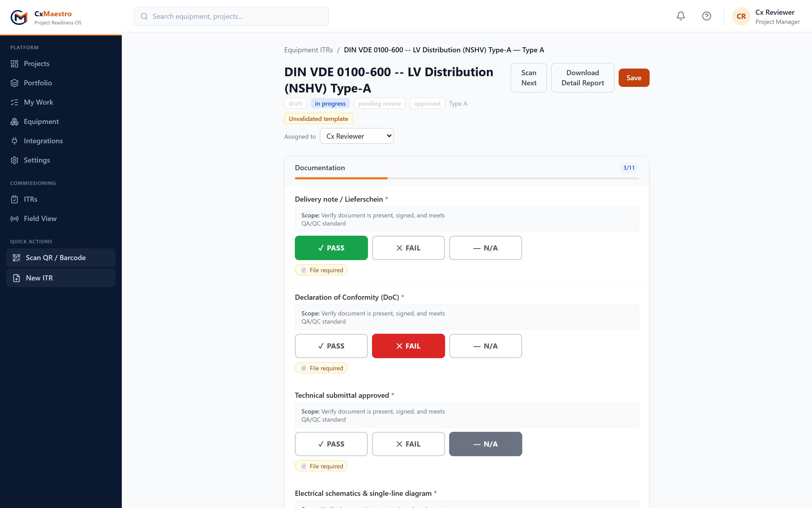The height and width of the screenshot is (508, 812).
Task: Set Delivery note to N/A
Action: 485,248
